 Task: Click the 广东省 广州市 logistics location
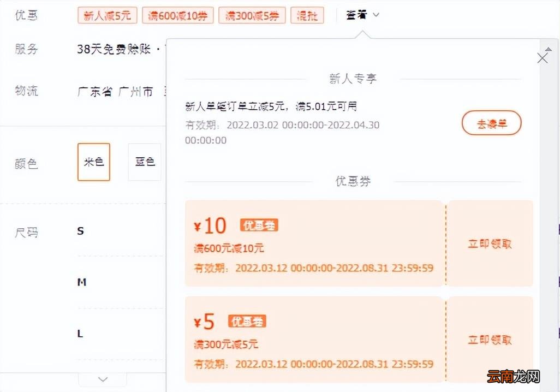click(115, 92)
